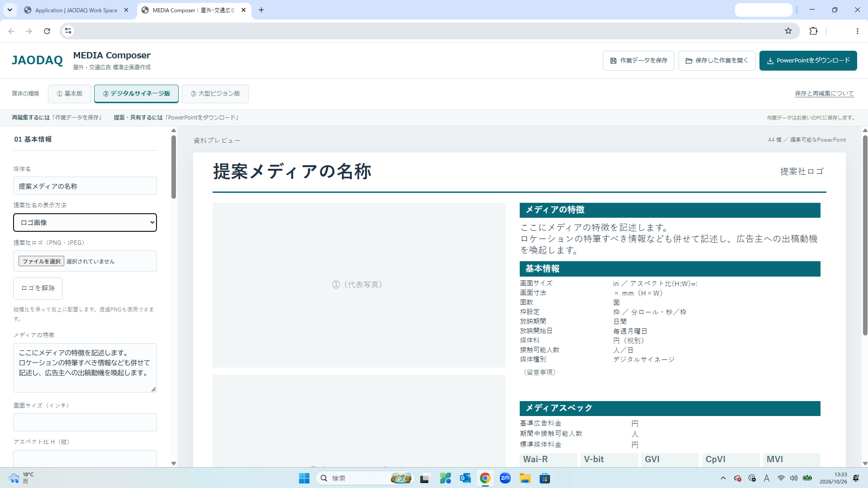The width and height of the screenshot is (868, 488).
Task: Select ② デジタルサイネージ版 tab
Action: click(136, 94)
